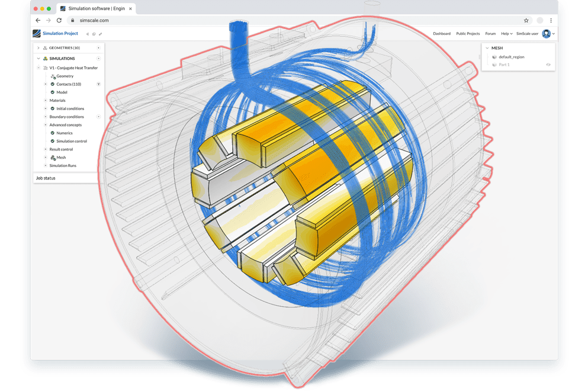Click the Job status bar
The width and height of the screenshot is (588, 391).
point(47,178)
